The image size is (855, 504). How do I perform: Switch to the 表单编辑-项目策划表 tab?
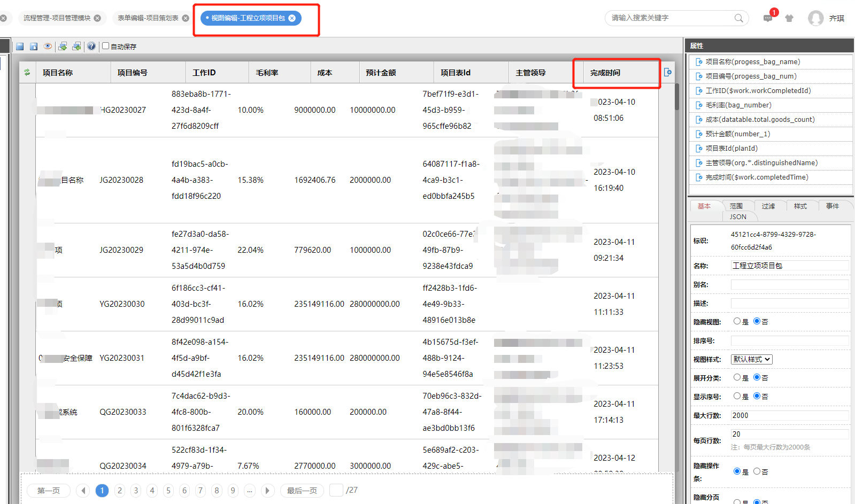pyautogui.click(x=148, y=18)
